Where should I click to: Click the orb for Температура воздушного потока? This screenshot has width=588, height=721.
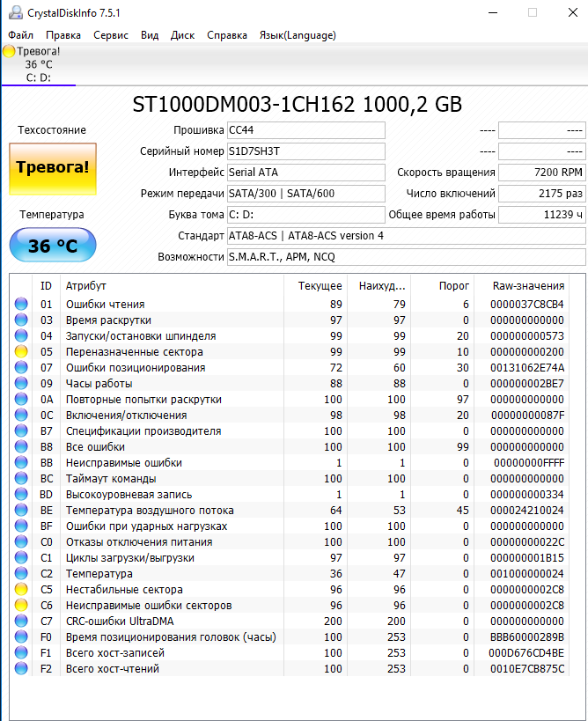[21, 510]
